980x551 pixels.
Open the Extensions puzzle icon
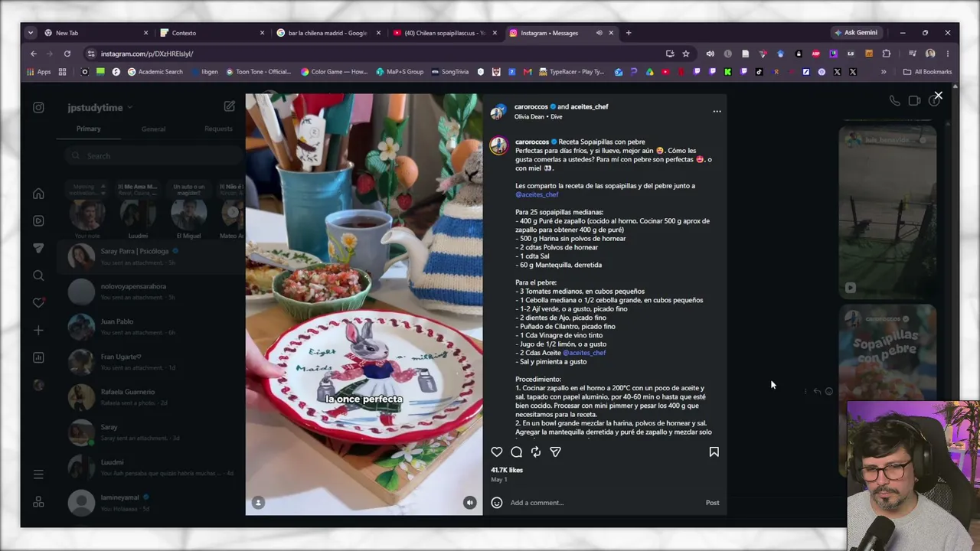click(887, 54)
